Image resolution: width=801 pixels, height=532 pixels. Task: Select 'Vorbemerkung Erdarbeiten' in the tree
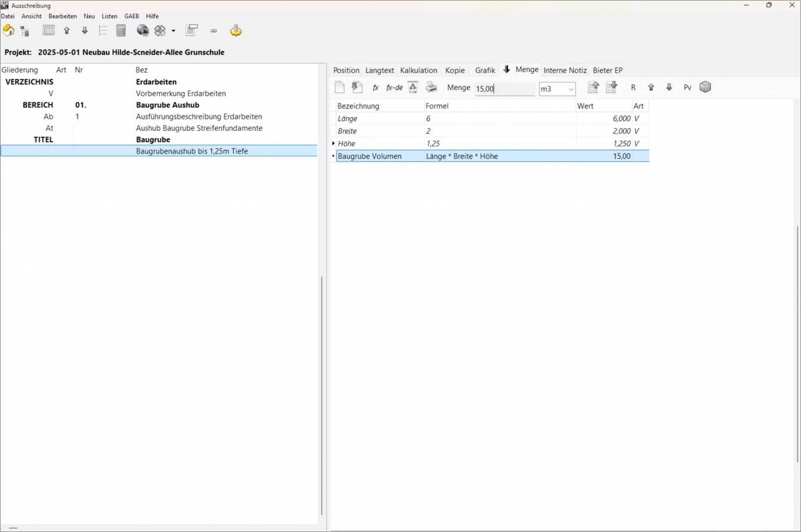coord(181,94)
